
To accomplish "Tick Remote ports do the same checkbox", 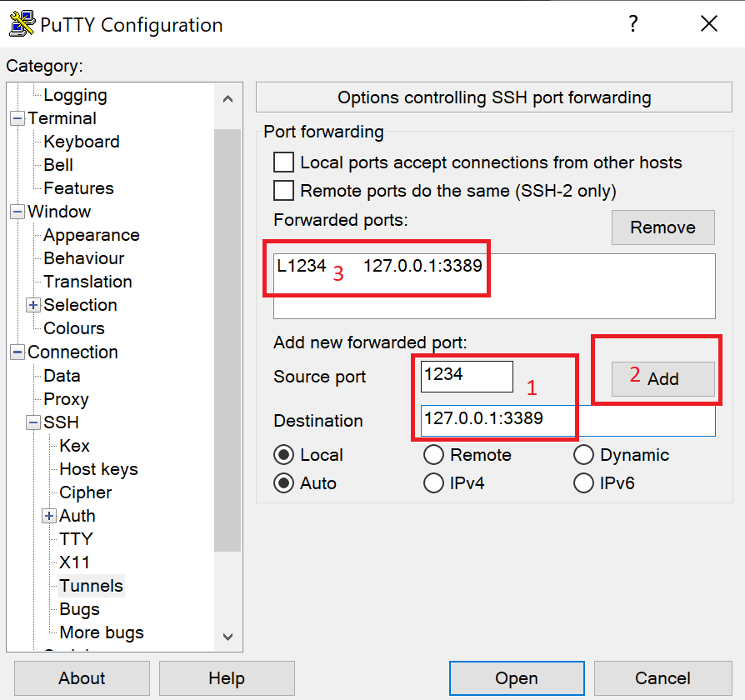I will pyautogui.click(x=283, y=191).
